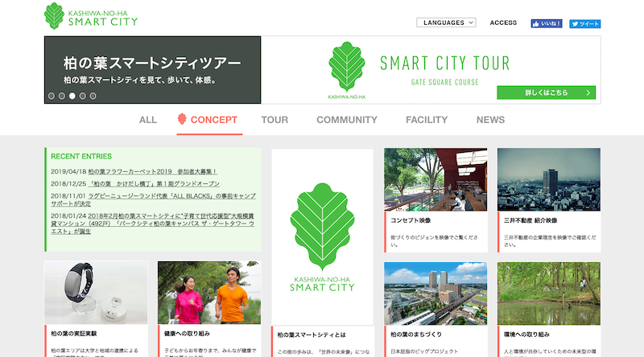This screenshot has height=357, width=644.
Task: Click the コンセプト映像 card title
Action: pos(411,220)
